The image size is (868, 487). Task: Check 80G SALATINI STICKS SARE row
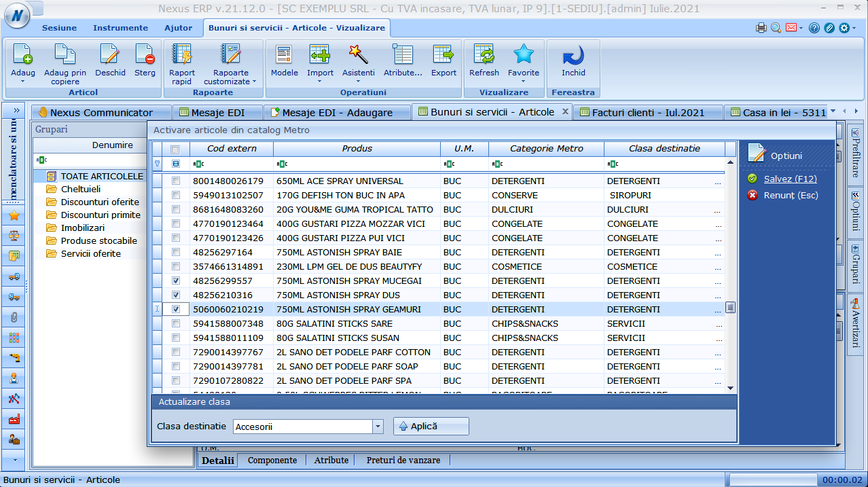point(176,324)
